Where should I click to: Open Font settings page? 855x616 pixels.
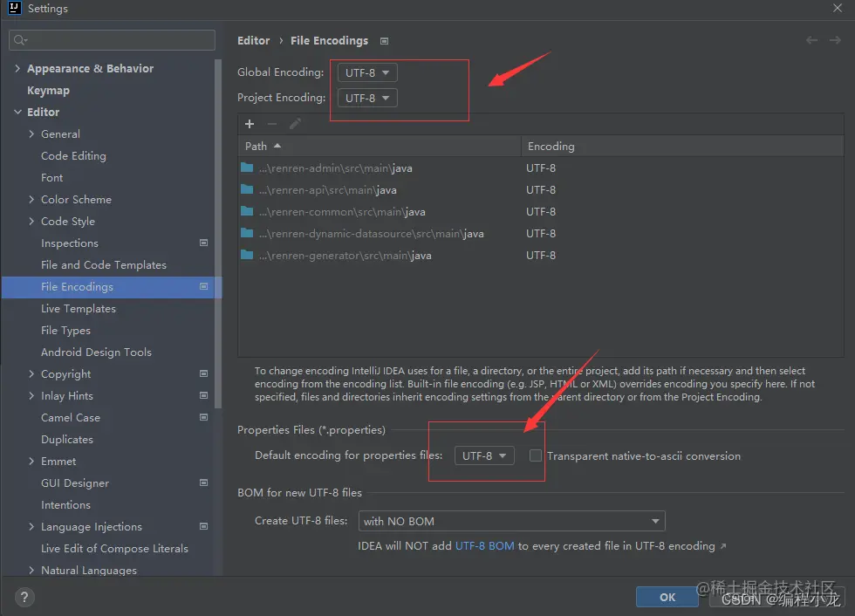pyautogui.click(x=51, y=178)
